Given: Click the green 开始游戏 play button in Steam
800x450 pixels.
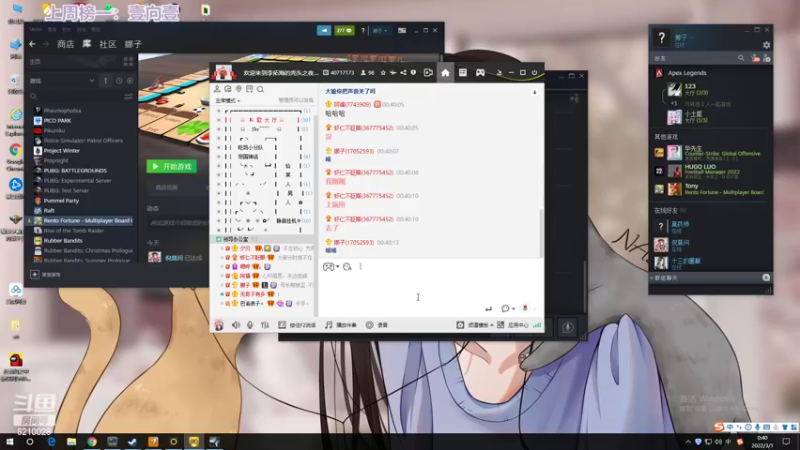Looking at the screenshot, I should (172, 166).
